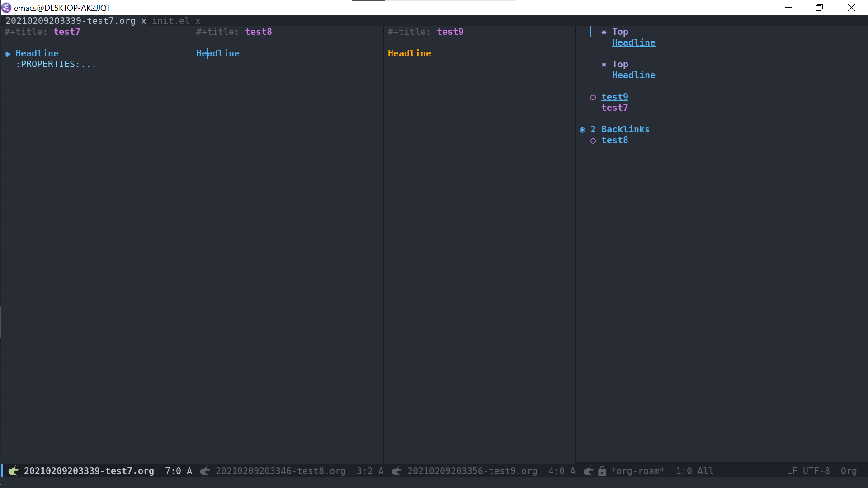The height and width of the screenshot is (488, 868).
Task: Collapse the Headline bullet in test7 buffer
Action: click(x=7, y=54)
